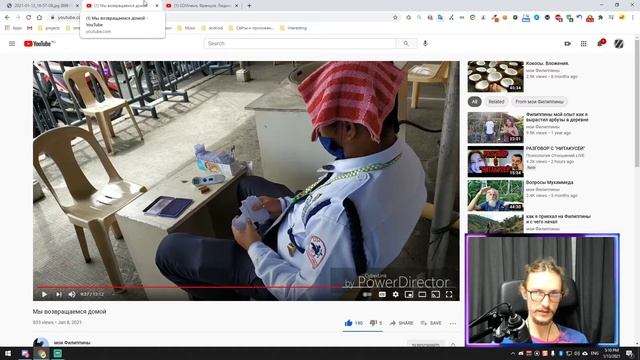Viewport: 640px width, 360px height.
Task: Open the Apps bookmarks shortcut
Action: point(13,28)
